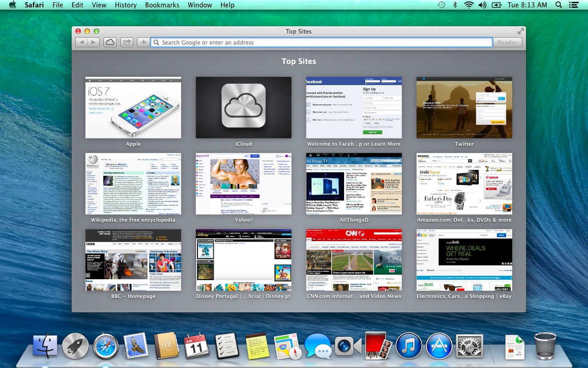Open the History menu
The image size is (588, 368).
click(x=125, y=5)
